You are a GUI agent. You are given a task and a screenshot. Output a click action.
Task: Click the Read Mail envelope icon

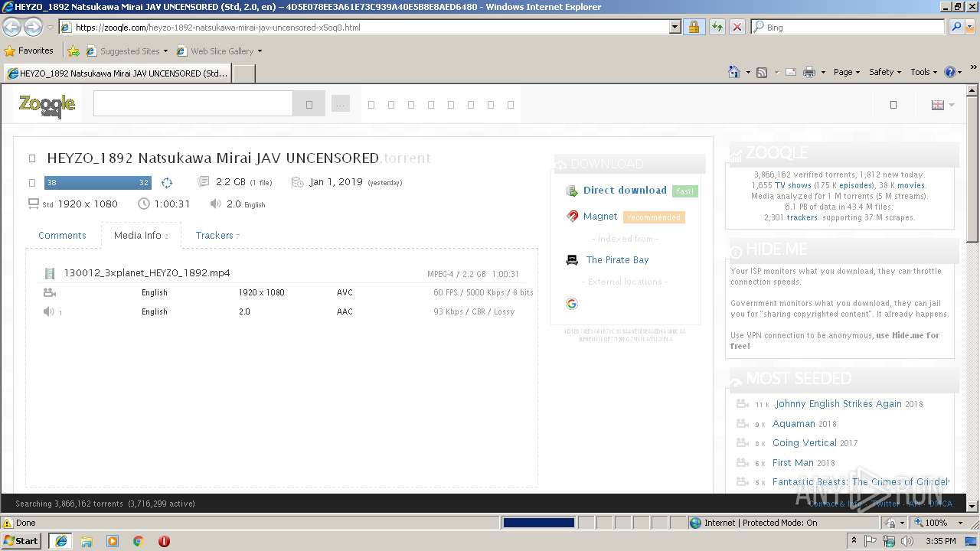coord(790,72)
